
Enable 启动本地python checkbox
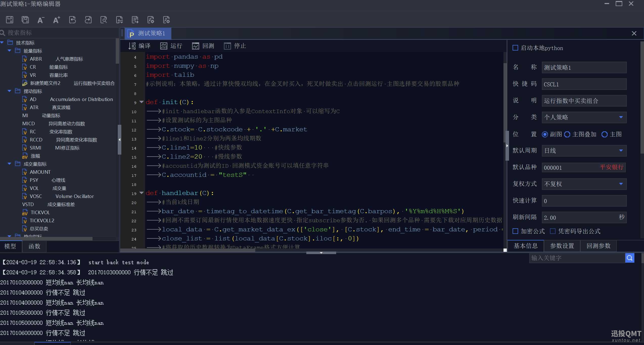(515, 48)
